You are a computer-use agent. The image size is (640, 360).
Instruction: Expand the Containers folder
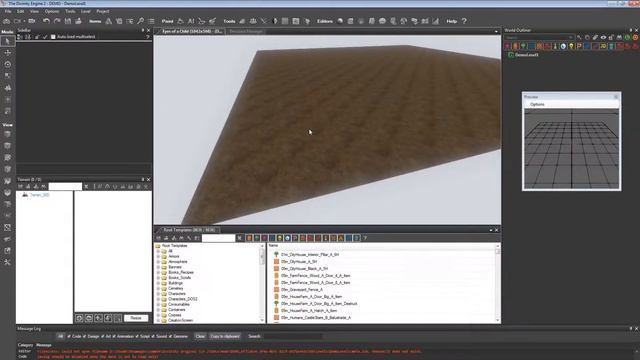click(158, 309)
